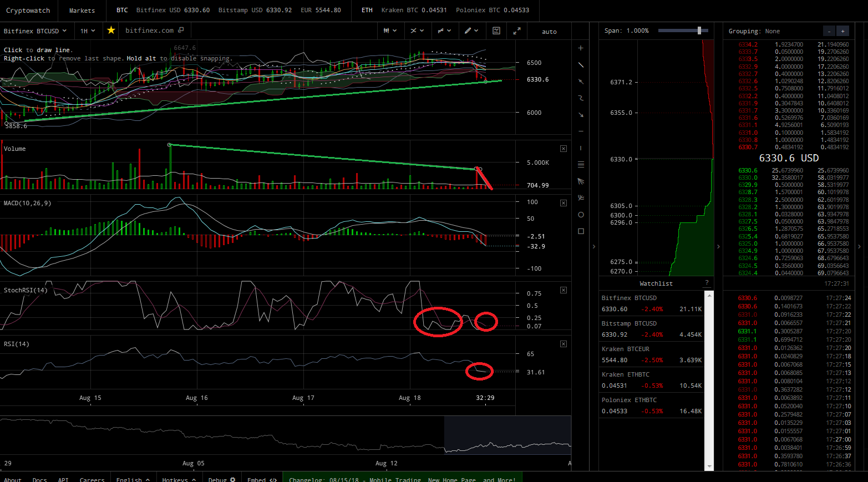Open the Changelog 08/15/18 announcement
The width and height of the screenshot is (868, 482).
pyautogui.click(x=402, y=479)
